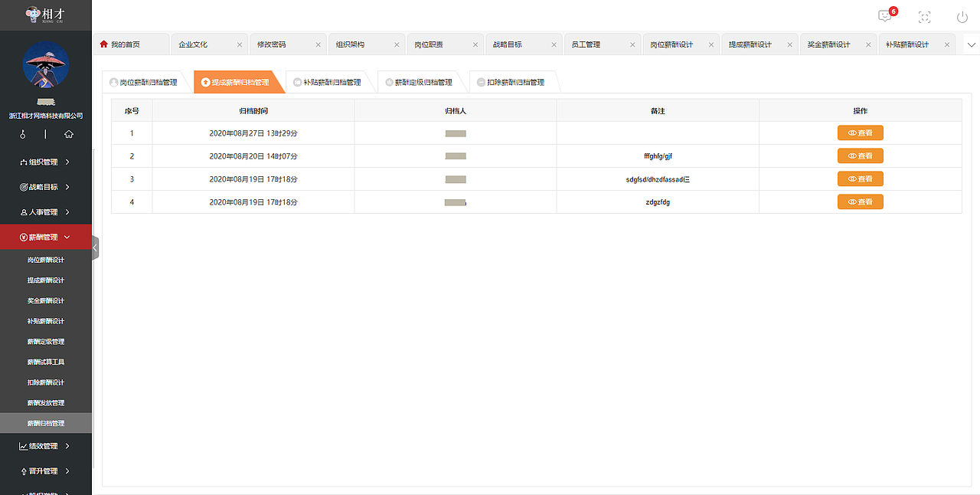Expand the 绩效管理 menu chevron

(68, 446)
